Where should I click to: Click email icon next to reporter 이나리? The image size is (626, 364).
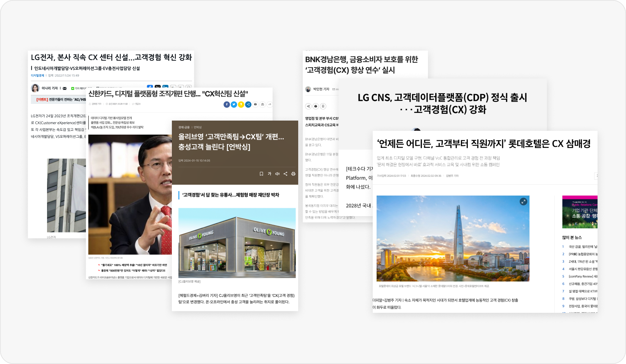(64, 88)
